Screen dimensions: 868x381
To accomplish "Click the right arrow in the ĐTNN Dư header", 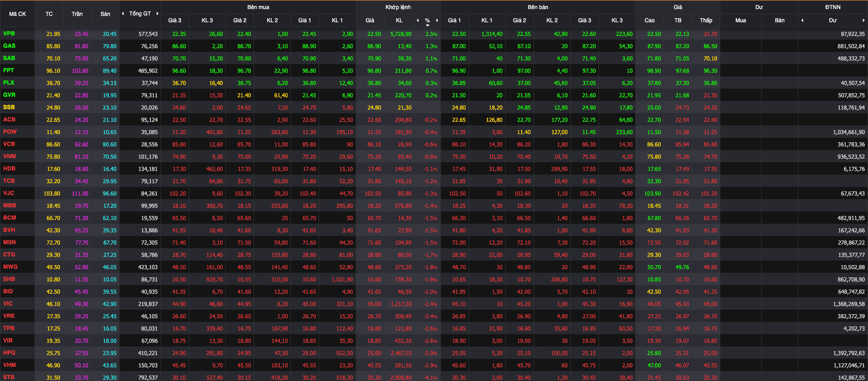I will [x=863, y=20].
